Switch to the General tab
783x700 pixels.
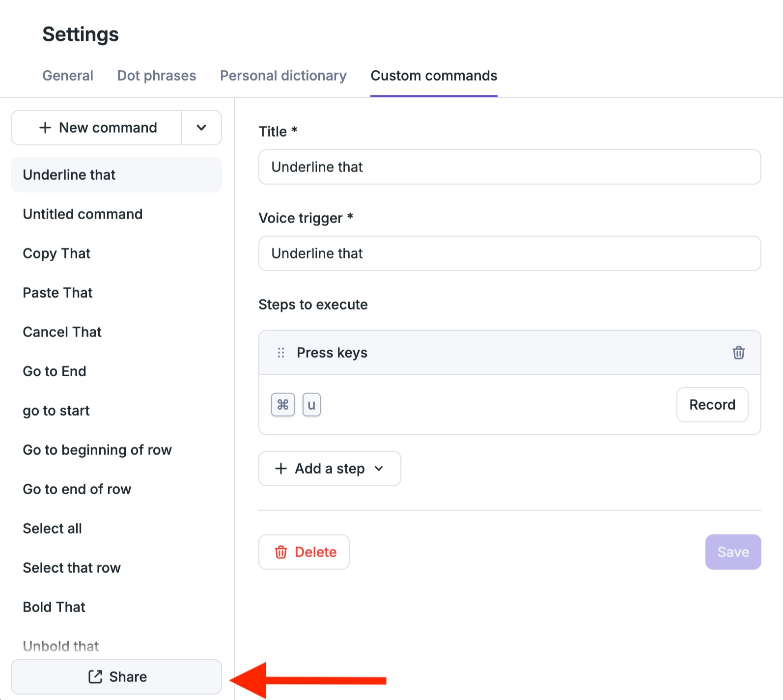(x=68, y=76)
